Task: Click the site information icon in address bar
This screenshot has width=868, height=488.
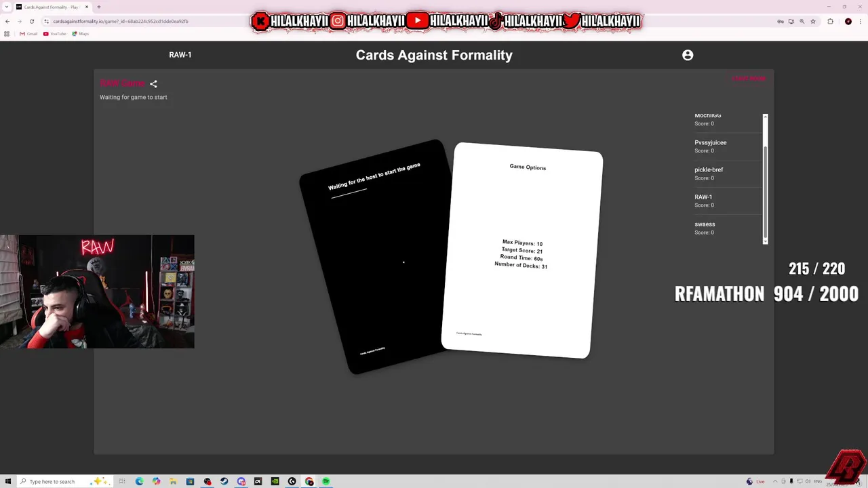Action: [46, 21]
